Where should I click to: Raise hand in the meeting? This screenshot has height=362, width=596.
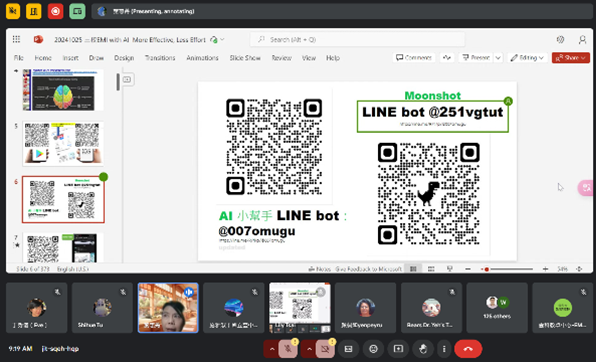point(423,349)
